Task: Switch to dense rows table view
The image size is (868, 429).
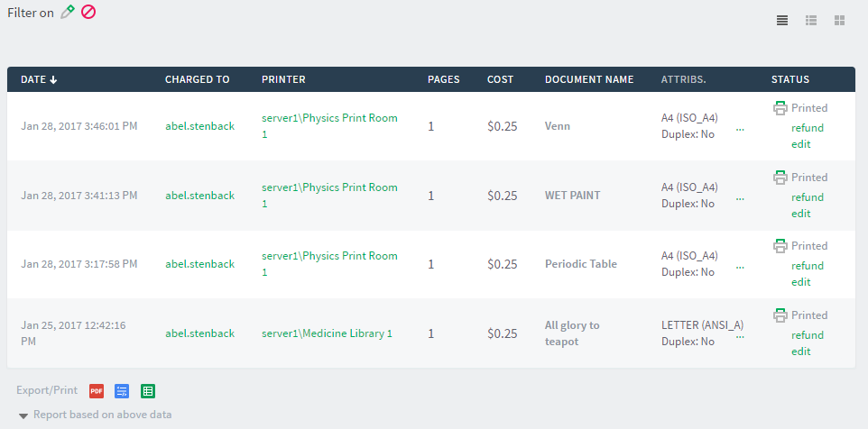Action: point(782,21)
